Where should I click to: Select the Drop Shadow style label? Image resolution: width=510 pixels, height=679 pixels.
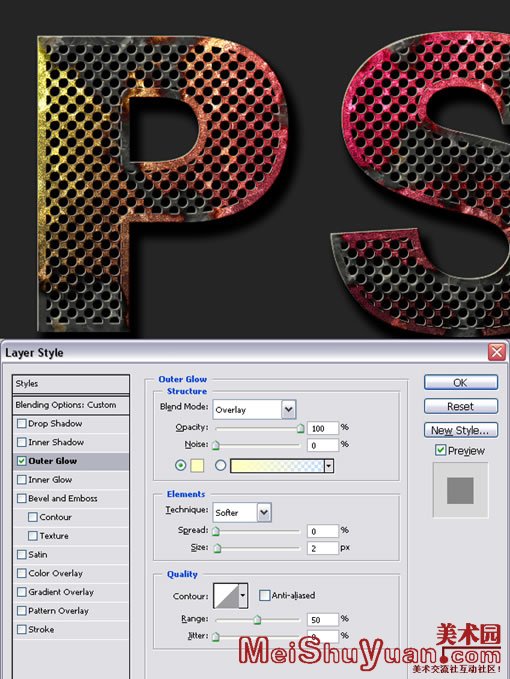[55, 424]
